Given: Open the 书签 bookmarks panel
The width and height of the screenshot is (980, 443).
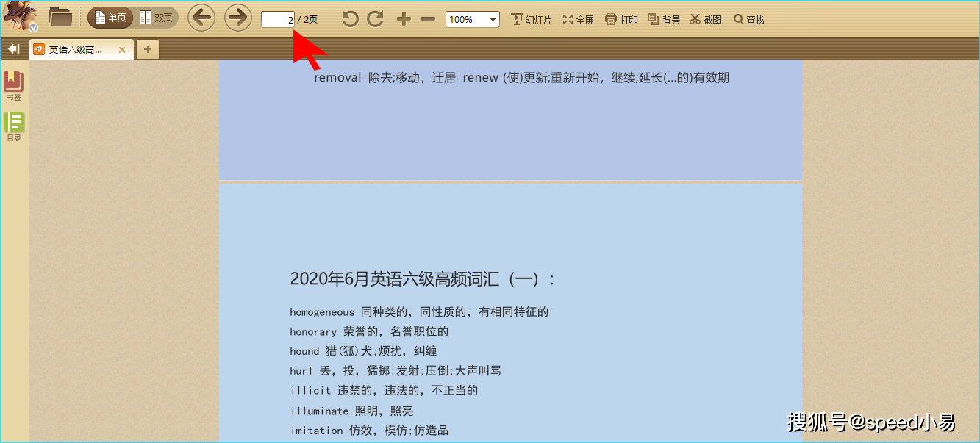Looking at the screenshot, I should point(14,83).
